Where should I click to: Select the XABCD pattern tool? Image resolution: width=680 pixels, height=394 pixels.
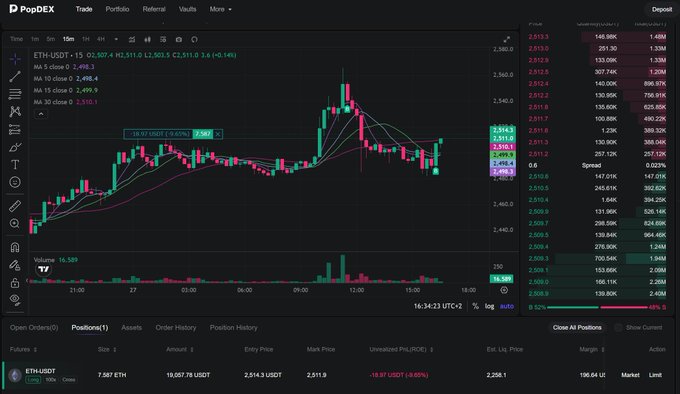point(15,111)
